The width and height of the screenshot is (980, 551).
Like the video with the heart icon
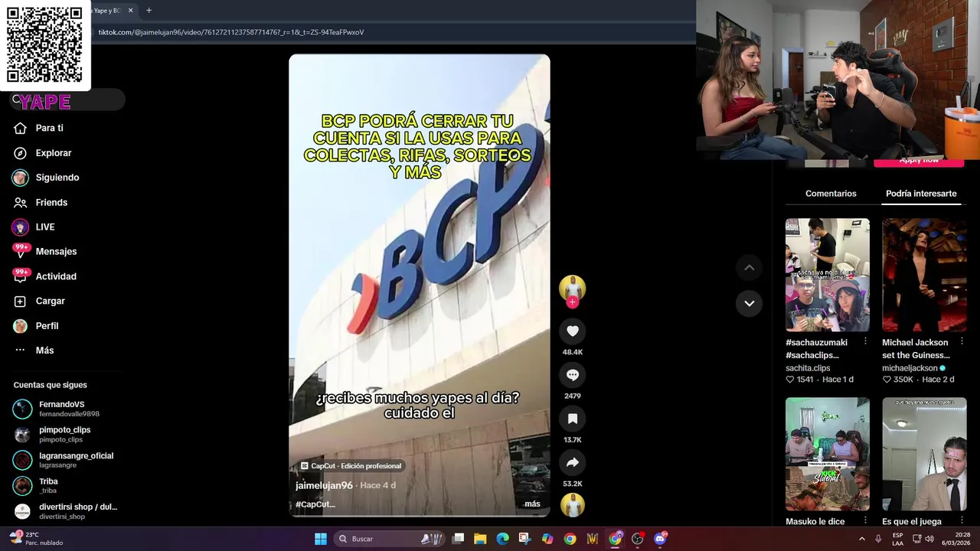[x=572, y=331]
